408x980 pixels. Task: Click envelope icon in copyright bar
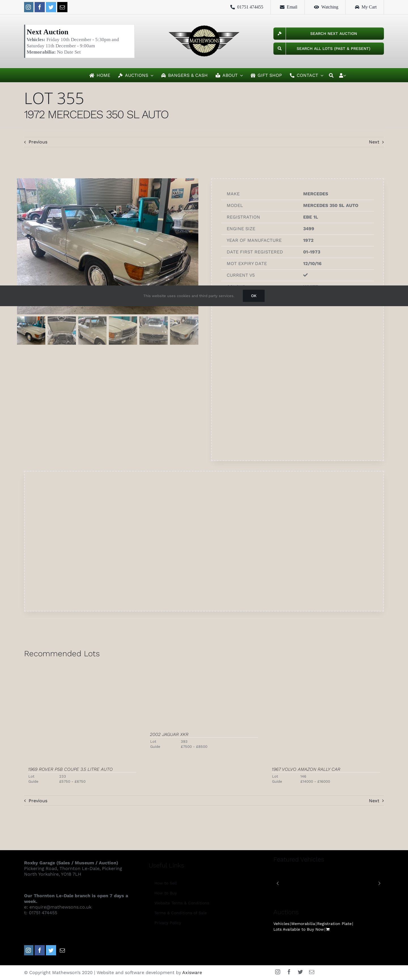(x=312, y=972)
